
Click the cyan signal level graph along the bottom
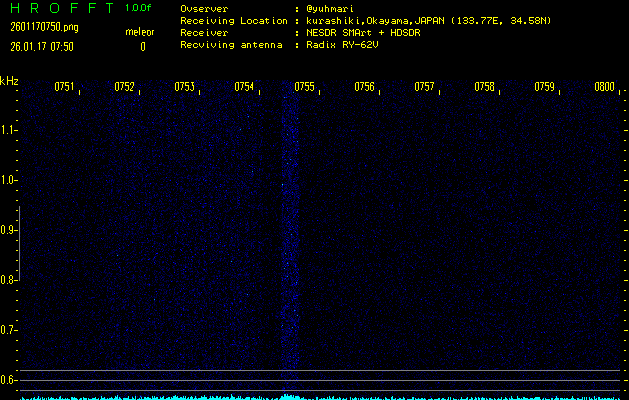coord(320,398)
